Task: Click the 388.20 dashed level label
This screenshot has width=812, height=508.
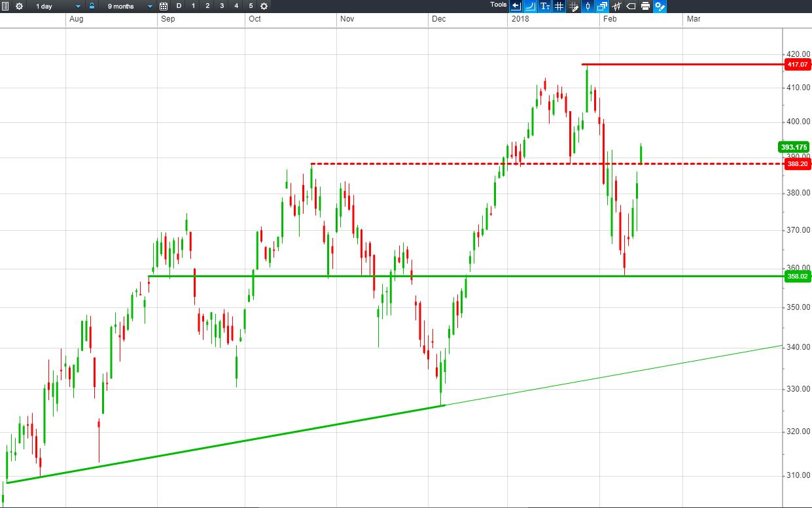Action: tap(798, 164)
